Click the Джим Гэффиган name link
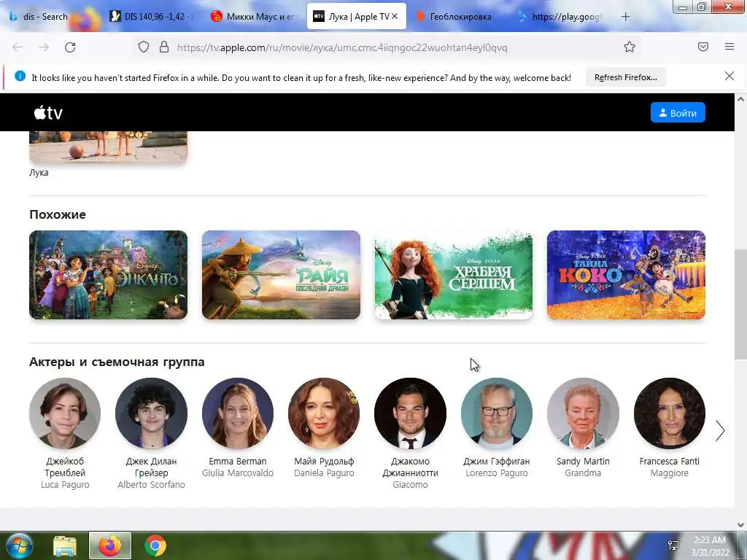Viewport: 747px width, 560px height. coord(496,462)
